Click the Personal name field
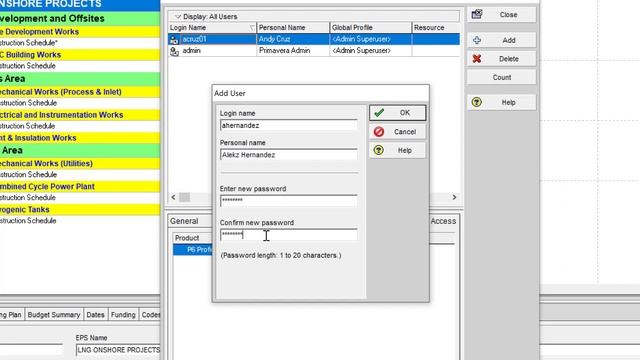Image resolution: width=640 pixels, height=360 pixels. point(289,155)
